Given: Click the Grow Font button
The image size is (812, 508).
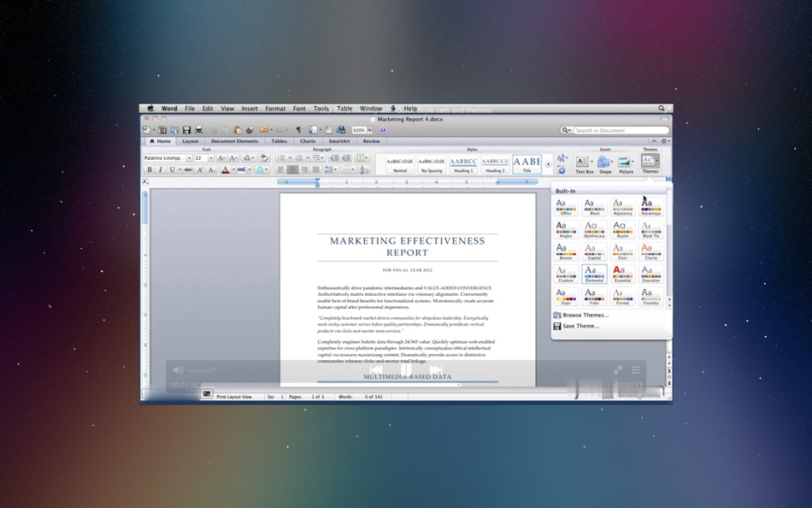Looking at the screenshot, I should coord(221,157).
